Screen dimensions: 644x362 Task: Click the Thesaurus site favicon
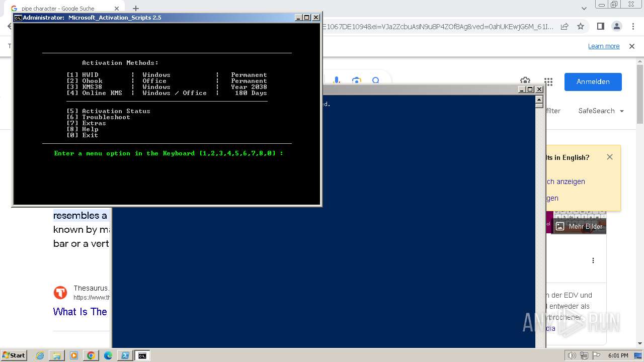[60, 293]
